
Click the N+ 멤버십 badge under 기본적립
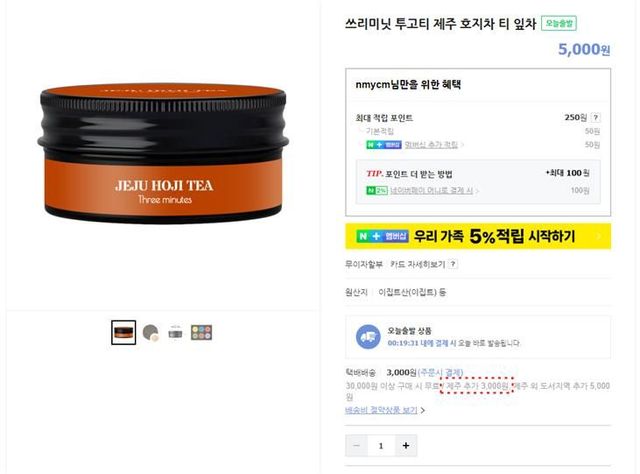point(384,145)
